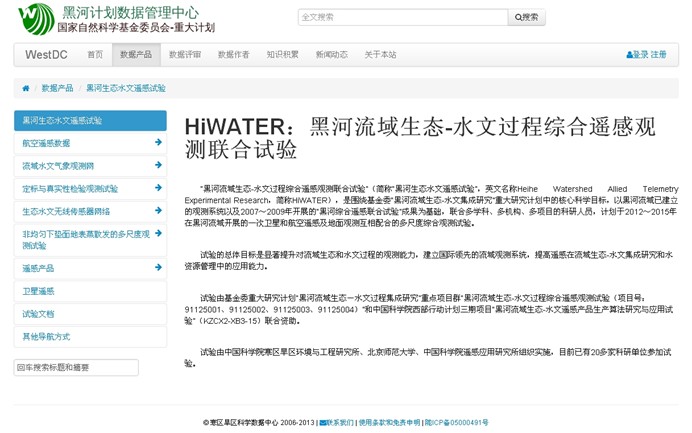Click the home icon in the breadcrumb
This screenshot has height=433, width=692.
point(26,89)
